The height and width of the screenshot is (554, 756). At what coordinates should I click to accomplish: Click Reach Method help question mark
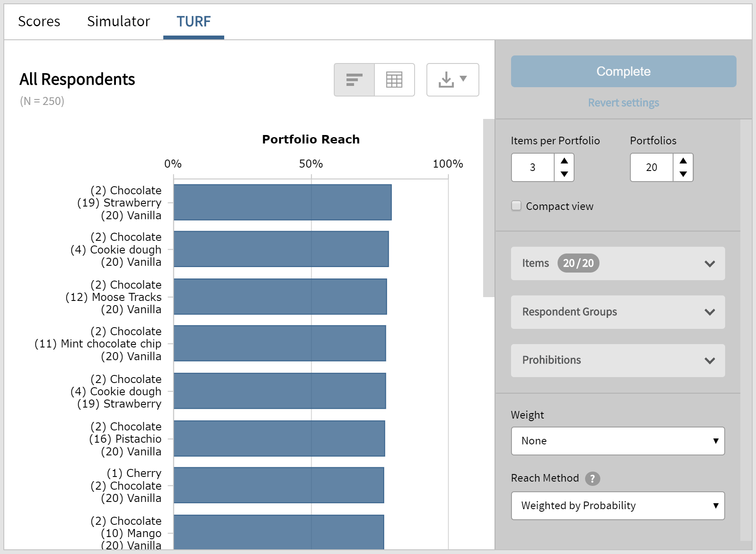point(592,479)
